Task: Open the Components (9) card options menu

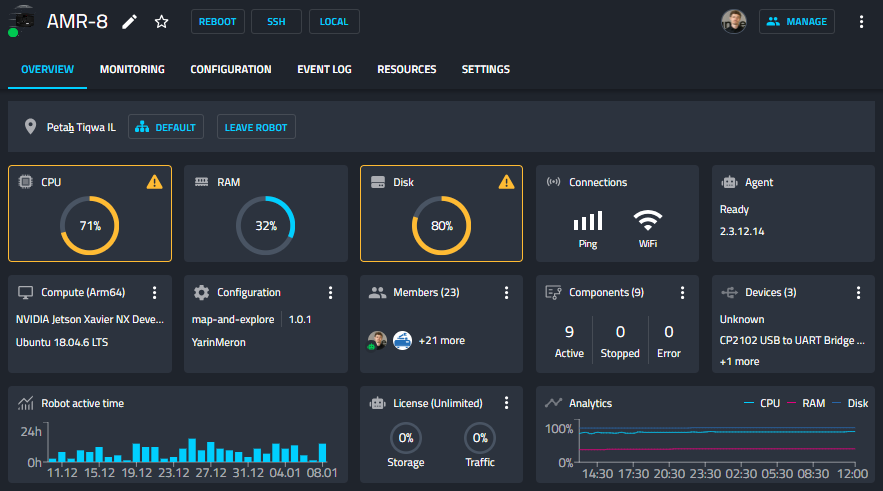Action: point(682,292)
